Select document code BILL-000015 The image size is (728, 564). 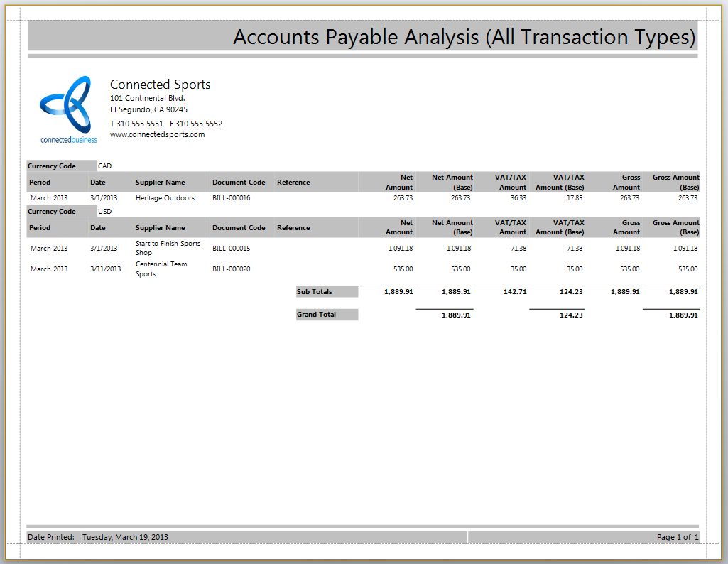click(232, 249)
